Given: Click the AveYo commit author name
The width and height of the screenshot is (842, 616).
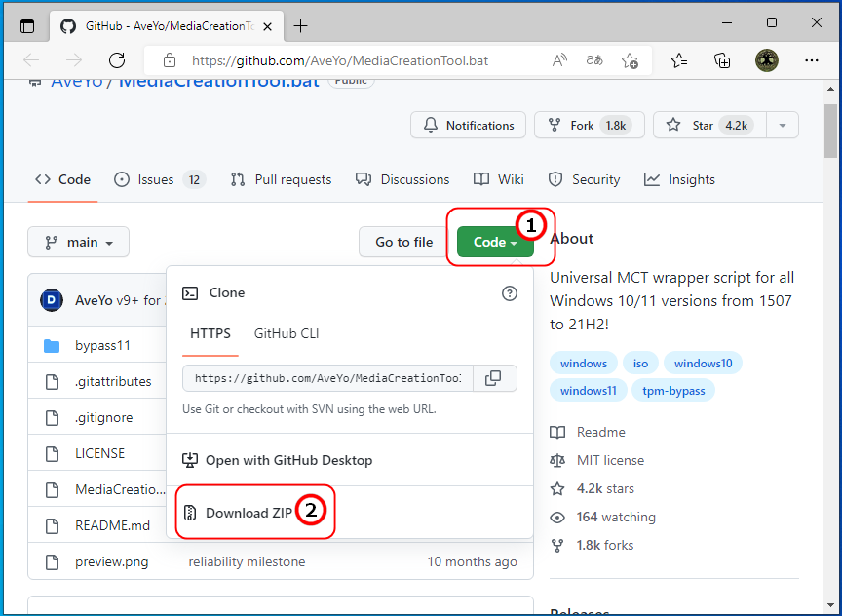Looking at the screenshot, I should tap(94, 300).
